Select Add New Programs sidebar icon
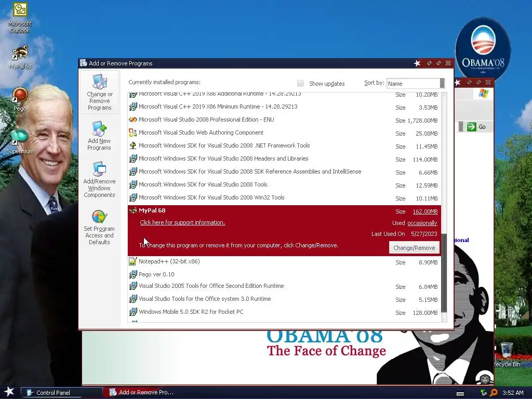Viewport: 532px width, 399px height. [x=99, y=136]
